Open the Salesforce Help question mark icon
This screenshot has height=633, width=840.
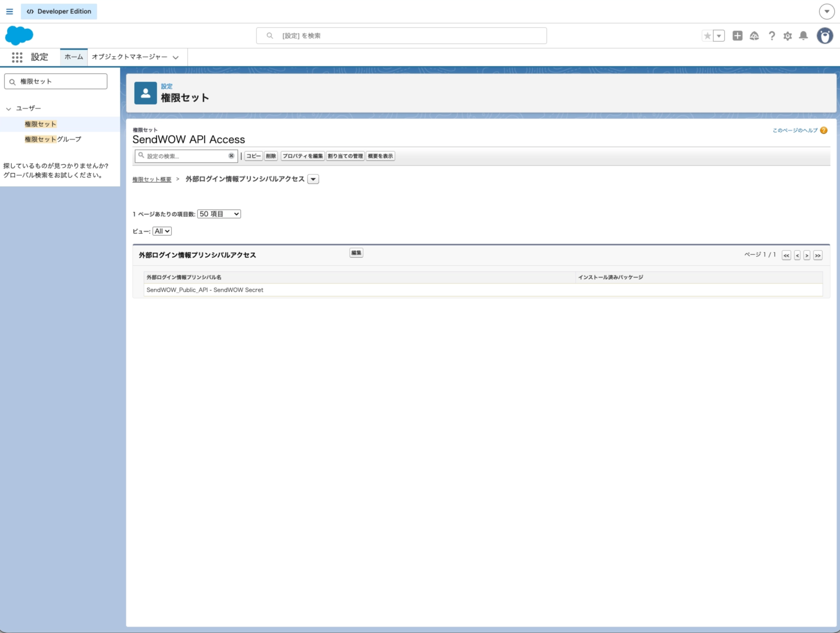pos(772,35)
